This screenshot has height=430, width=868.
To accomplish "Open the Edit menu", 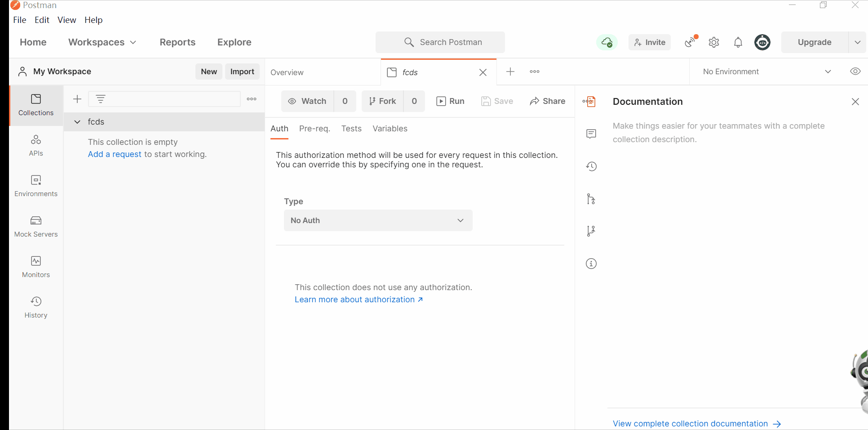I will point(42,20).
